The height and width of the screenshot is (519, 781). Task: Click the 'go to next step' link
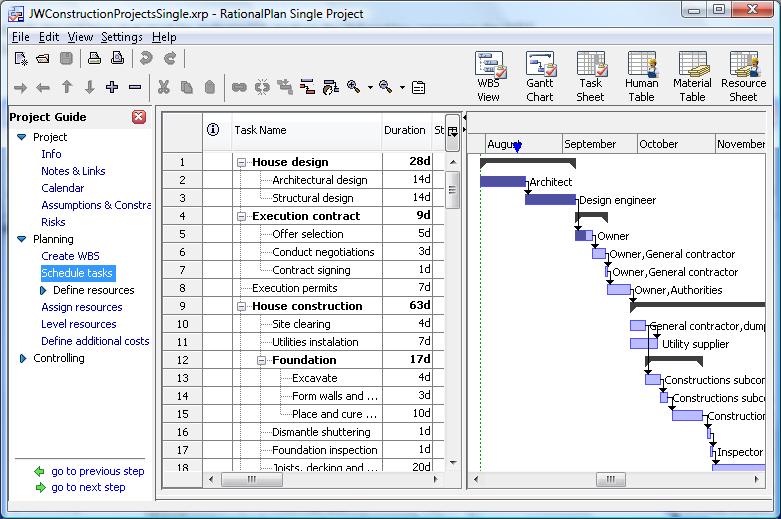pyautogui.click(x=88, y=487)
